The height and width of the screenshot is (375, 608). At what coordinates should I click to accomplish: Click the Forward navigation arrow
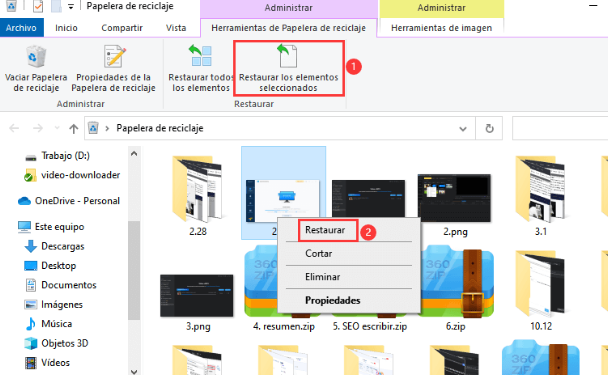[x=38, y=128]
